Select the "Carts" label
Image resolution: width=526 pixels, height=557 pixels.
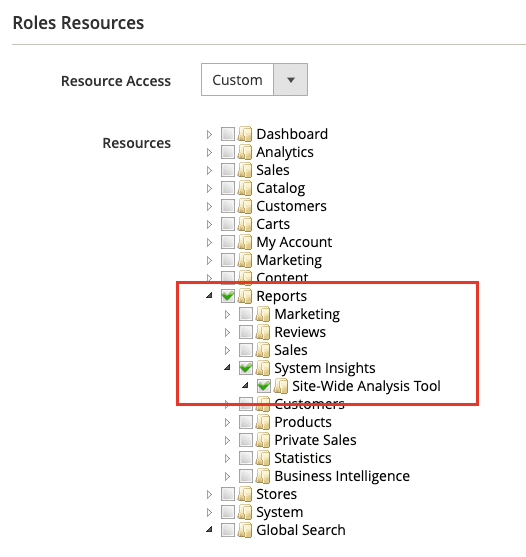273,224
